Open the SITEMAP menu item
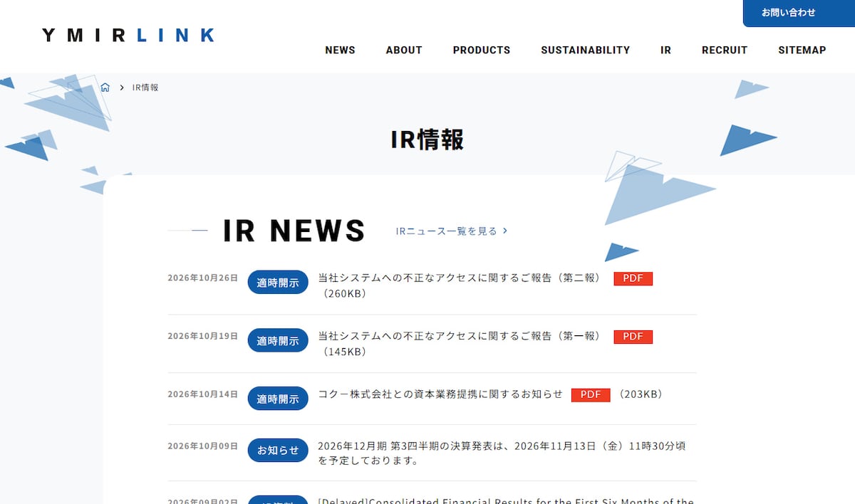 coord(802,51)
